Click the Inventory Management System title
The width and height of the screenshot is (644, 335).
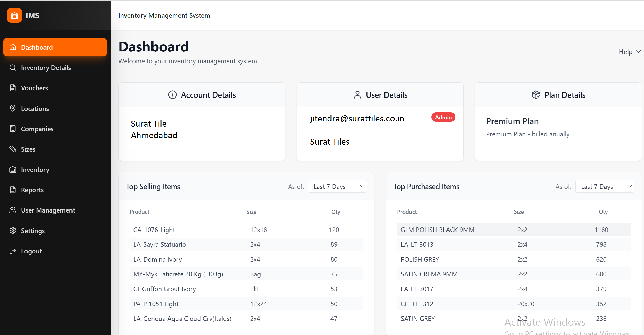(x=164, y=15)
